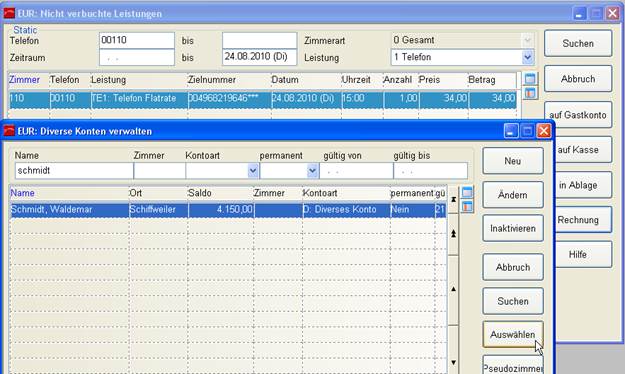Click lower table layout icon in Leistungen window
Screen dimensions: 625x374
[x=530, y=93]
